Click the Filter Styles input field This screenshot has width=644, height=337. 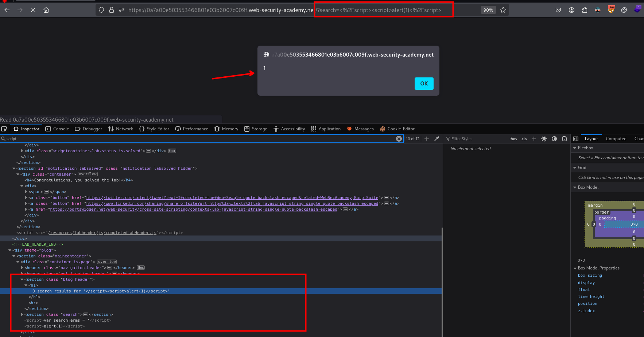[x=474, y=139]
